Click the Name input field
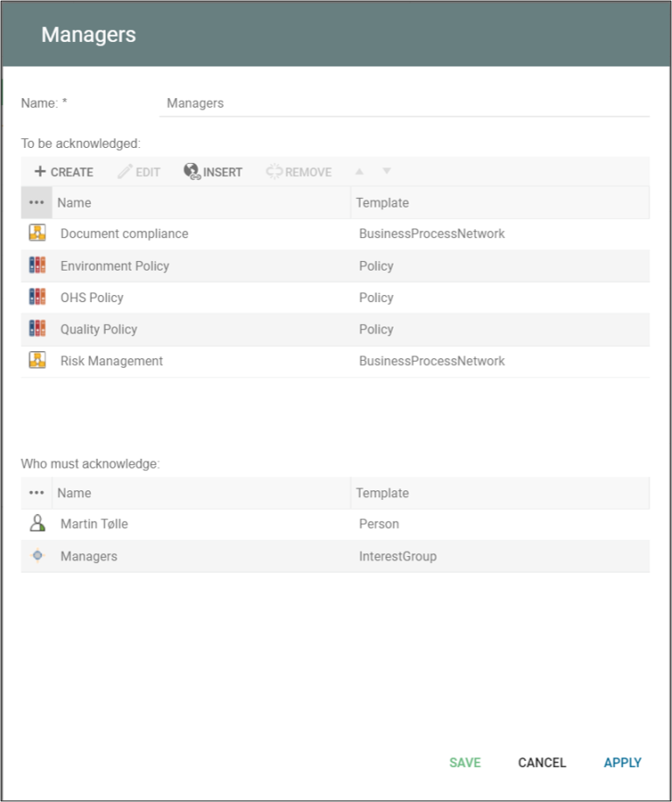 pos(404,103)
